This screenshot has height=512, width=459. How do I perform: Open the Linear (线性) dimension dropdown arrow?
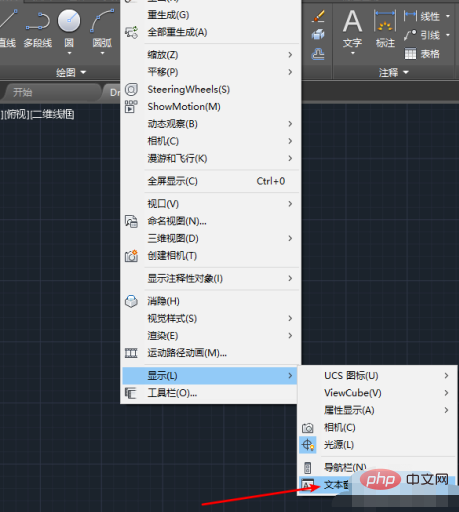pyautogui.click(x=448, y=16)
